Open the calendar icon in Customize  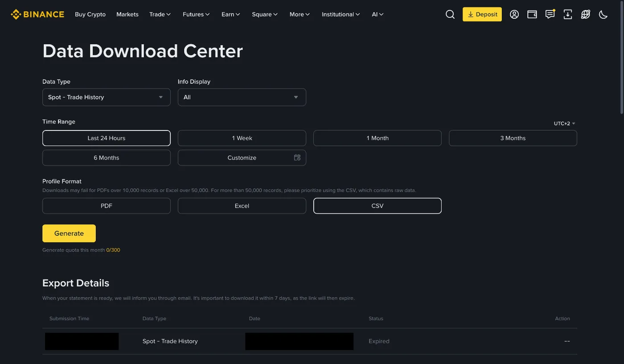click(x=297, y=158)
